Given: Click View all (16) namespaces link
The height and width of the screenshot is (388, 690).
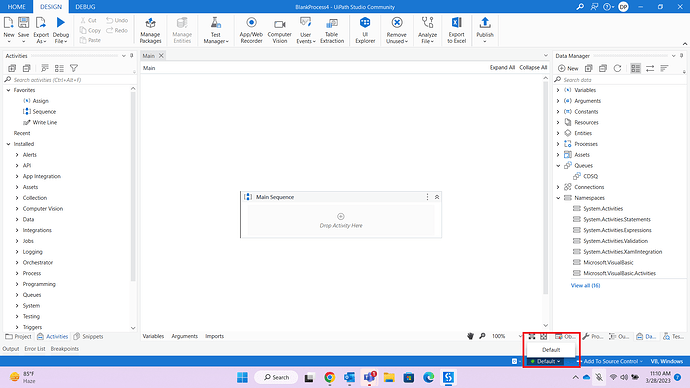Looking at the screenshot, I should pyautogui.click(x=585, y=286).
